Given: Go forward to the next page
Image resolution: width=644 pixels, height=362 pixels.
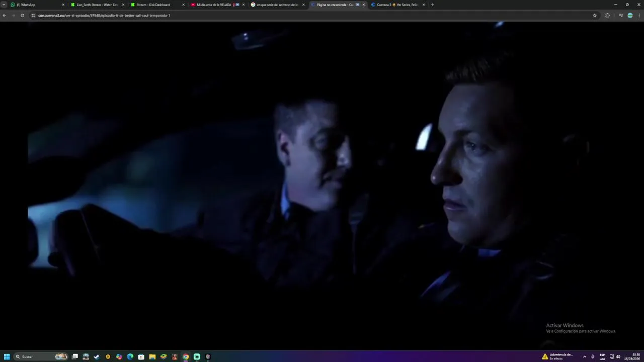Looking at the screenshot, I should pyautogui.click(x=13, y=16).
